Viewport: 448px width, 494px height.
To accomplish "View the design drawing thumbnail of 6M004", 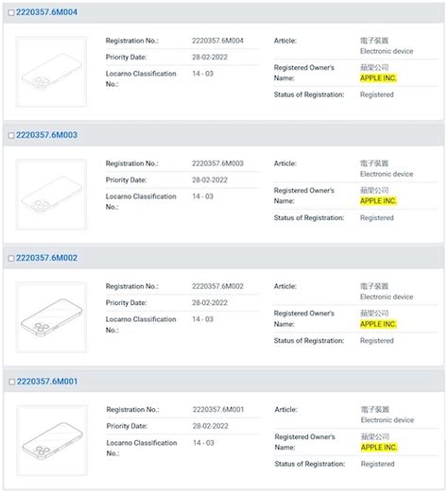I will coord(51,72).
